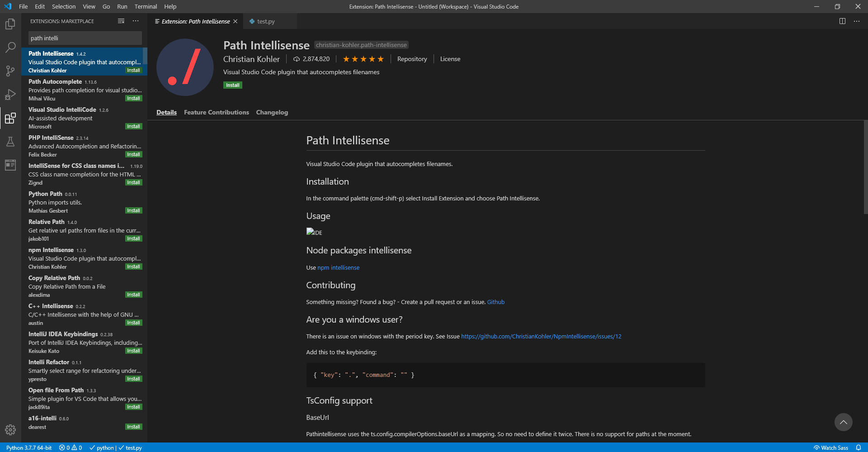The height and width of the screenshot is (452, 868).
Task: Close the Path Intellisense extension tab
Action: click(235, 21)
